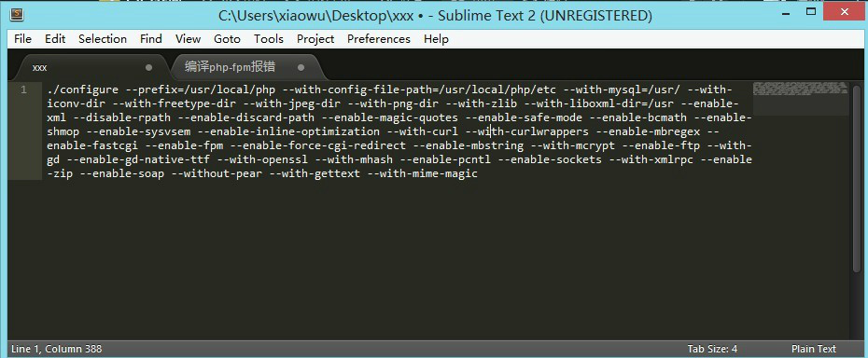868x358 pixels.
Task: Click on --with-gettext in the editor
Action: pyautogui.click(x=315, y=174)
